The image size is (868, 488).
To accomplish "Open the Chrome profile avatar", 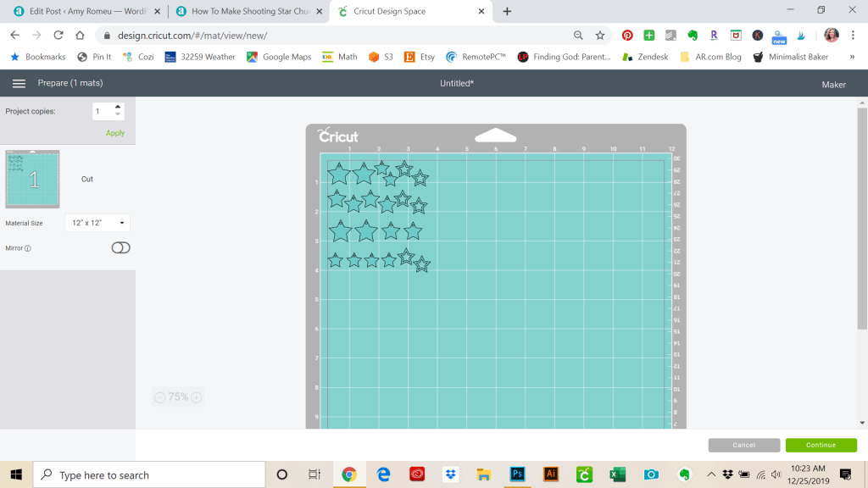I will 831,36.
